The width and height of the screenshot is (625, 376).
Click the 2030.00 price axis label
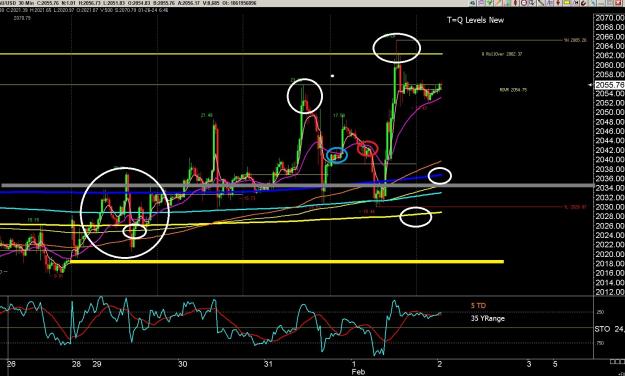610,207
